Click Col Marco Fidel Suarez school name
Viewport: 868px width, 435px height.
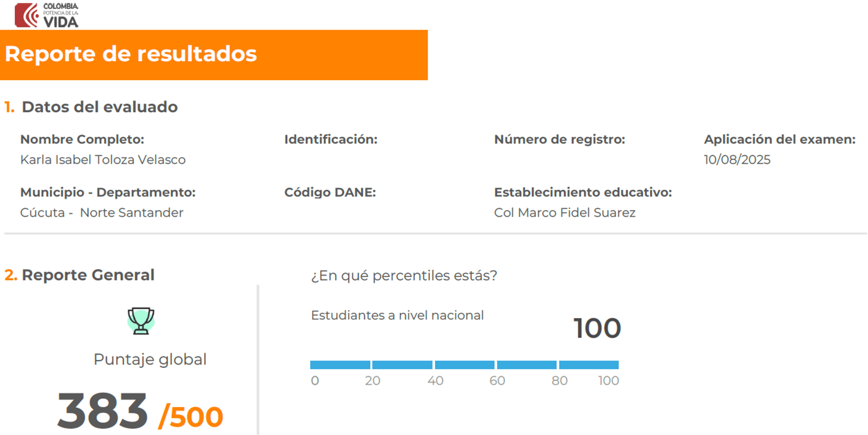coord(564,213)
